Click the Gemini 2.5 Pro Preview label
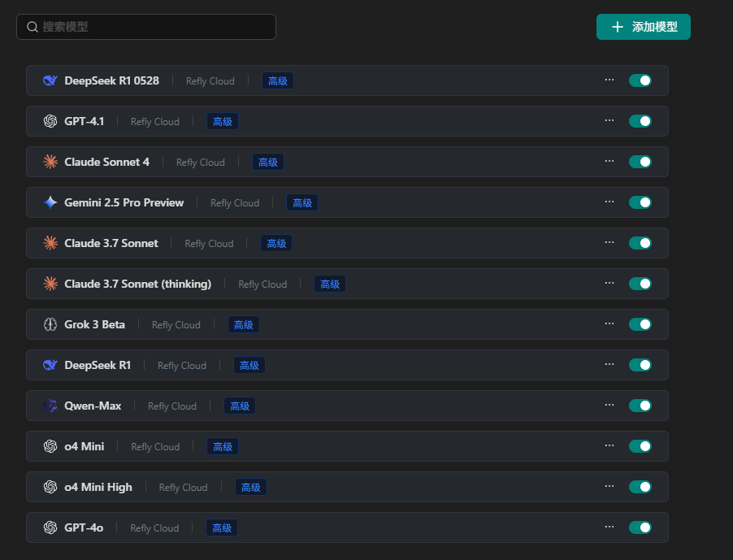The height and width of the screenshot is (560, 733). [x=124, y=203]
